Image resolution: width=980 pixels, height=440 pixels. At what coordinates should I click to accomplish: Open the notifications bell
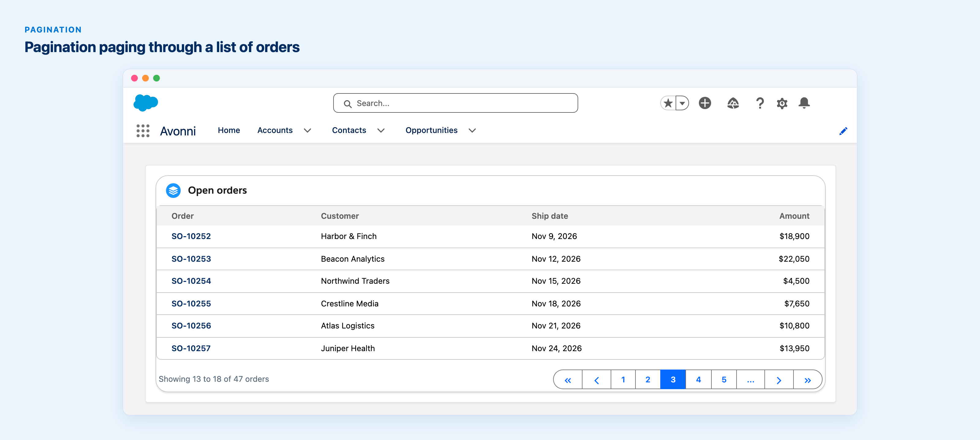click(804, 103)
